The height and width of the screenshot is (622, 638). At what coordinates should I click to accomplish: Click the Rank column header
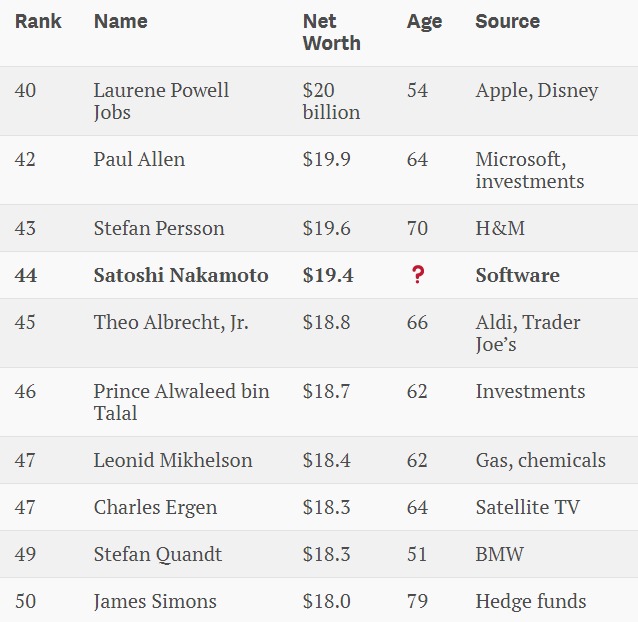pyautogui.click(x=38, y=21)
